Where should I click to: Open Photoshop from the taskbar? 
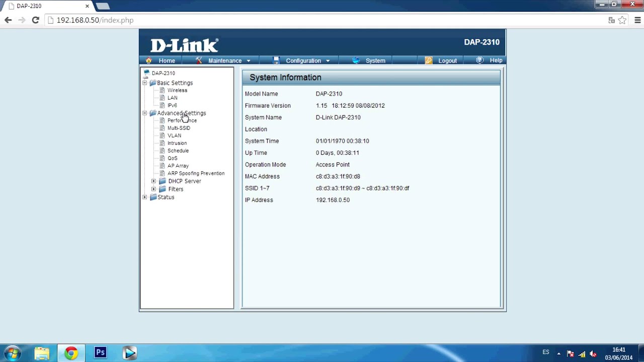[100, 353]
